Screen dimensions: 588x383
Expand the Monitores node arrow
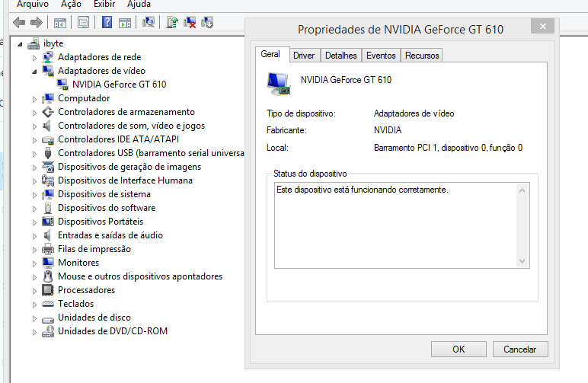[x=34, y=263]
